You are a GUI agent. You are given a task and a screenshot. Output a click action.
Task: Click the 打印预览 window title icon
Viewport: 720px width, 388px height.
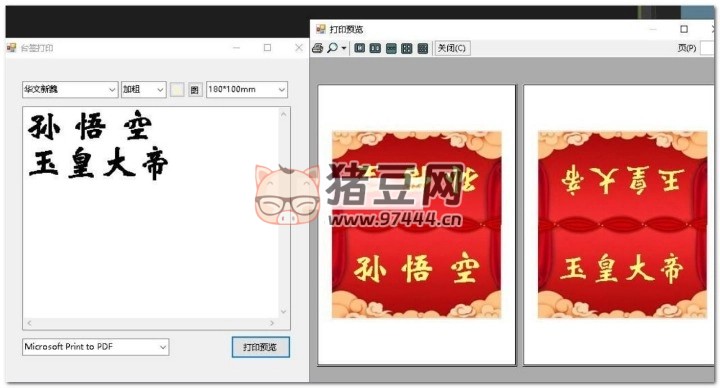(321, 29)
